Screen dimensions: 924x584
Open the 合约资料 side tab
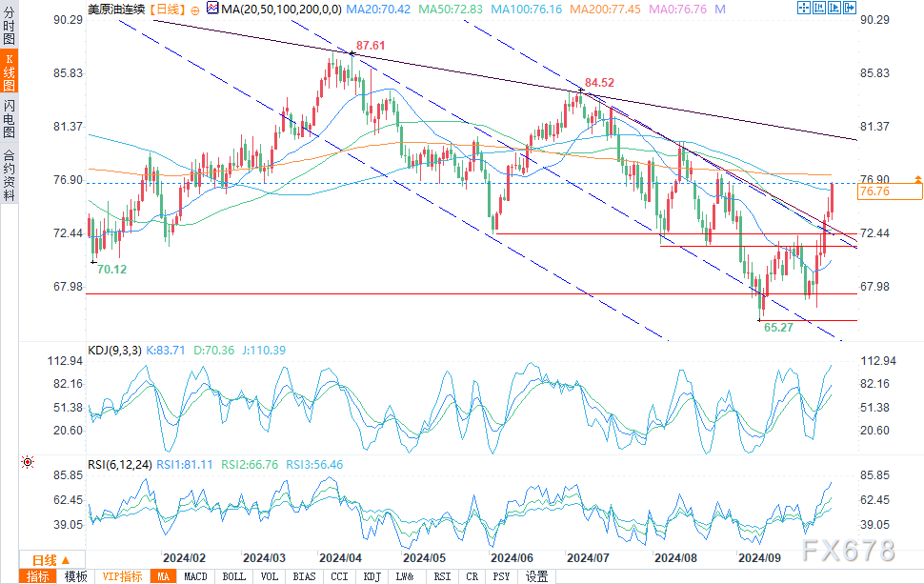pos(9,175)
